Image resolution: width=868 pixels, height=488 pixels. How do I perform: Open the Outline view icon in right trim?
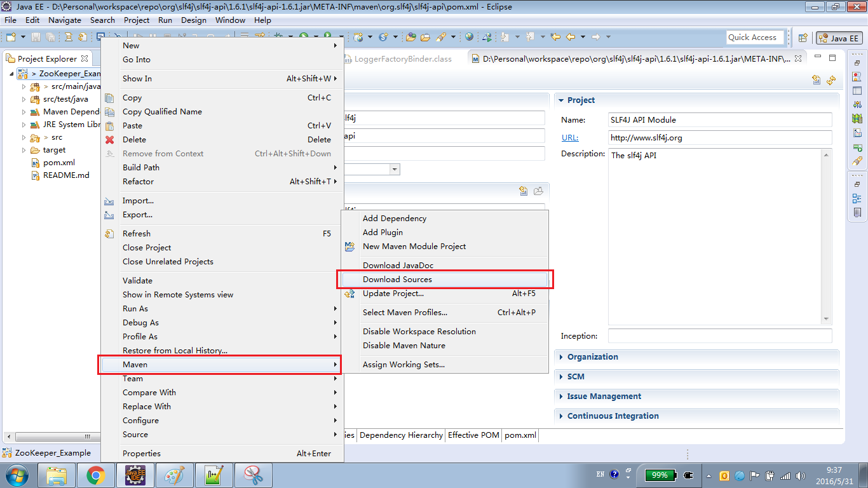(x=858, y=198)
